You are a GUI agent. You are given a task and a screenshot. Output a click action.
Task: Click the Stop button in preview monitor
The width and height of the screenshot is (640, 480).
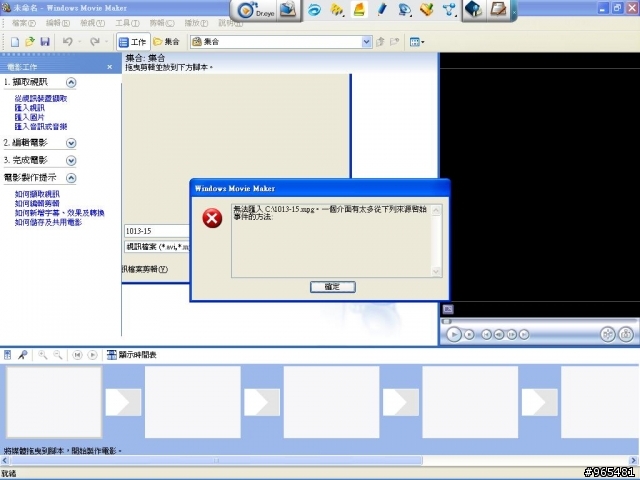pos(469,335)
